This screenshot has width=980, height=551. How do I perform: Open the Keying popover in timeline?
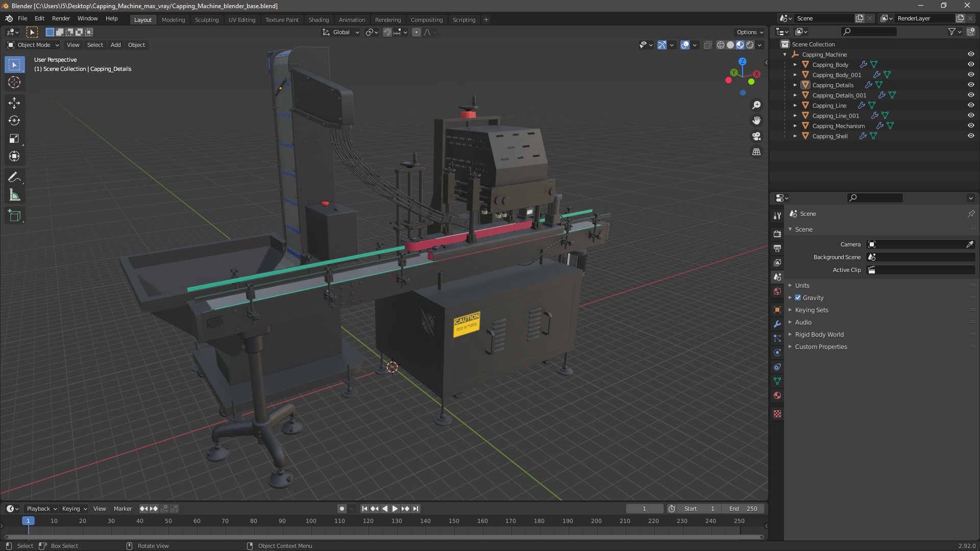(74, 509)
